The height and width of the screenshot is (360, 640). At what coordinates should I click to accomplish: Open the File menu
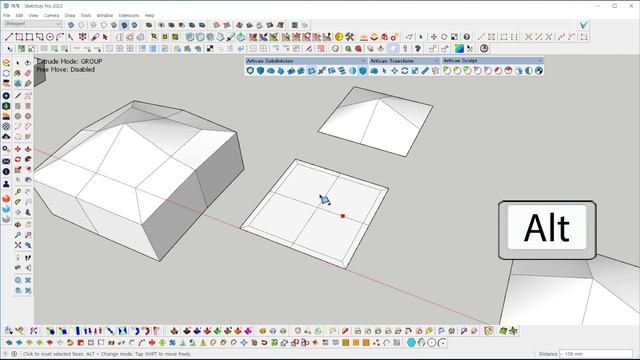point(7,16)
